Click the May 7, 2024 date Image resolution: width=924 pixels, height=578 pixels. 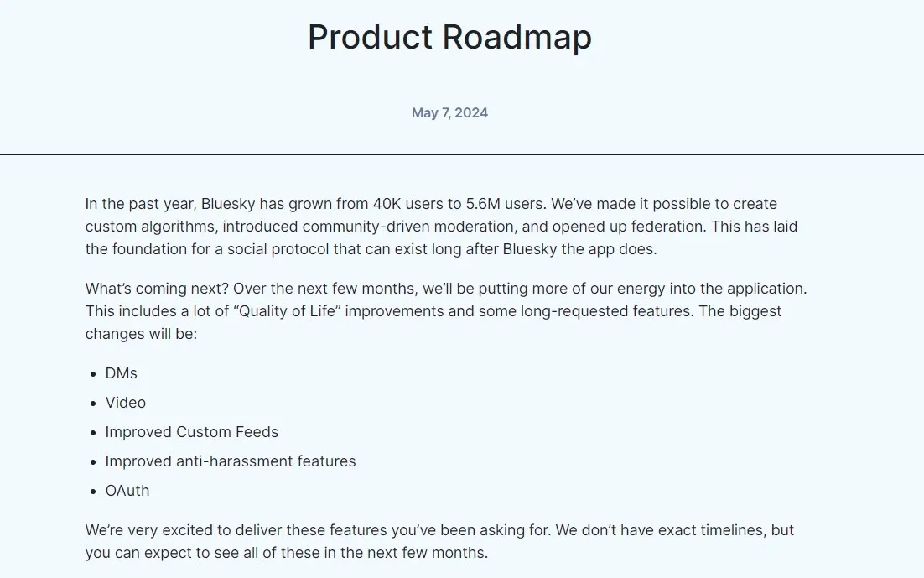pyautogui.click(x=449, y=112)
